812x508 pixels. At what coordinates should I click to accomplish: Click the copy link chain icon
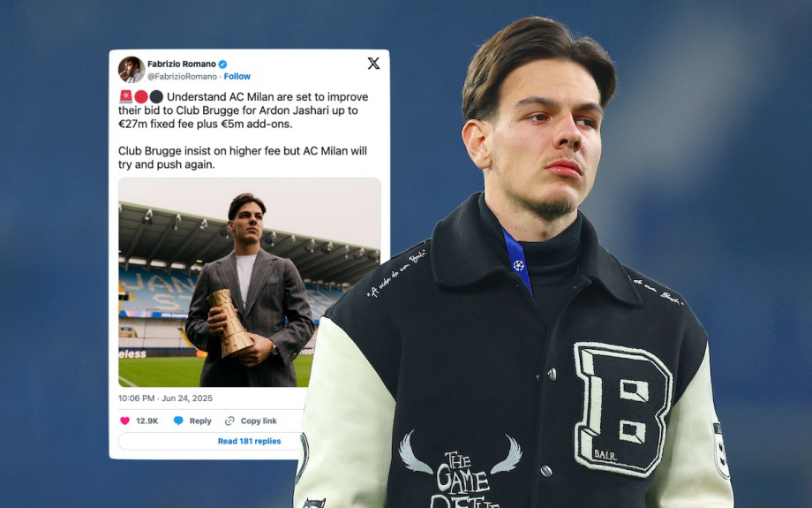(230, 421)
